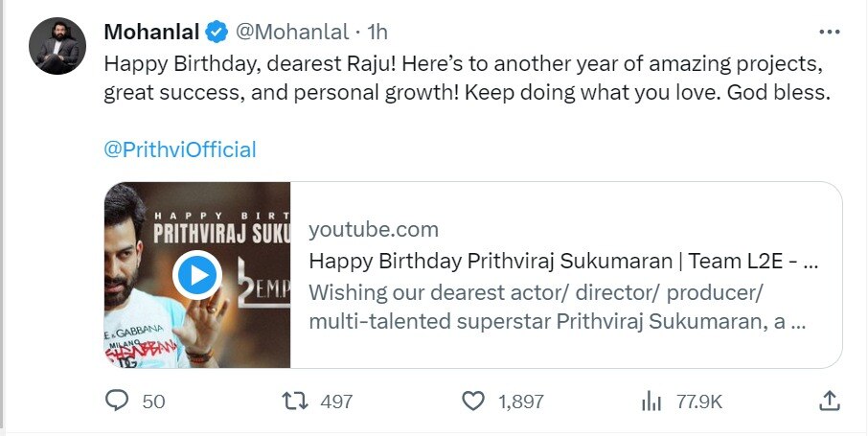Click the share upload icon
This screenshot has height=436, width=868.
click(830, 401)
